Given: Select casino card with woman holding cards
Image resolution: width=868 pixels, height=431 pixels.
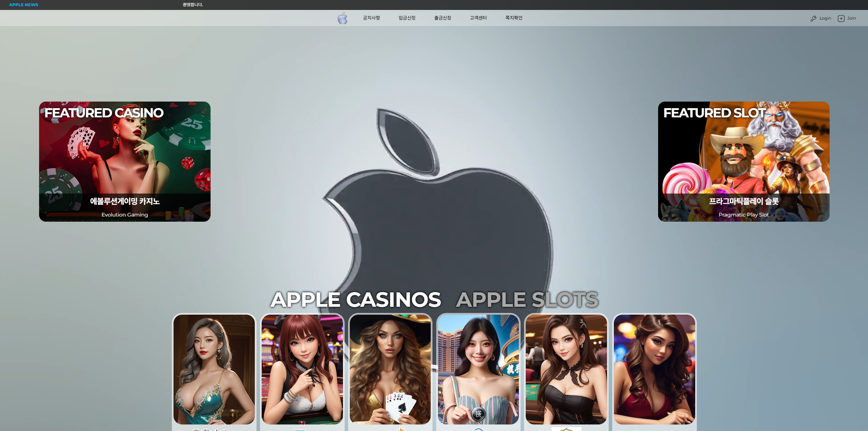Looking at the screenshot, I should (390, 369).
